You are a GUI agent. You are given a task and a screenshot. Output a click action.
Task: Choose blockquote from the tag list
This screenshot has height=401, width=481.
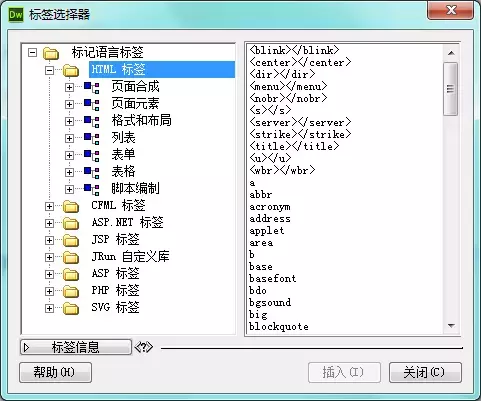click(279, 327)
